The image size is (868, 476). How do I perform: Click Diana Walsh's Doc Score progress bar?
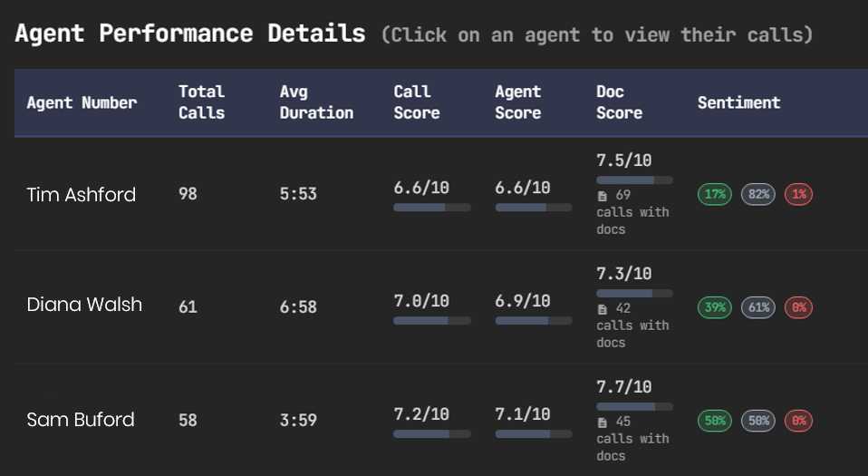[634, 294]
